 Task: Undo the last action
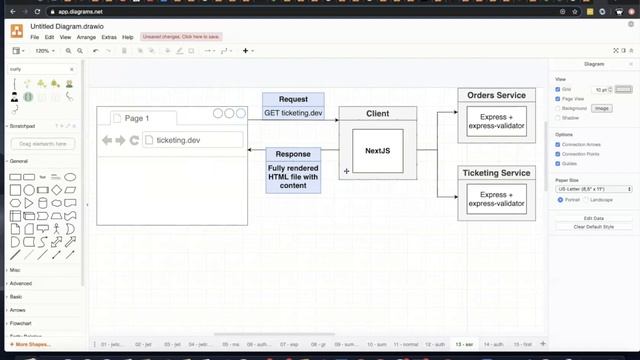96,51
